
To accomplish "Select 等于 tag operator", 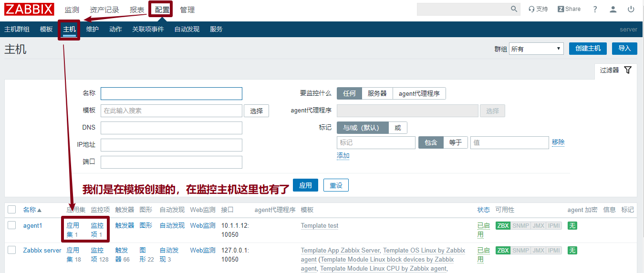I will 456,142.
